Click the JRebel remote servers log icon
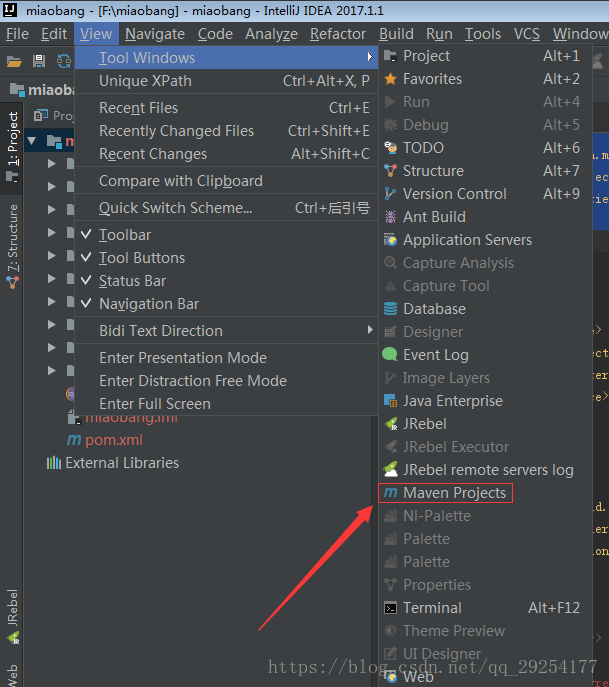 (x=390, y=470)
